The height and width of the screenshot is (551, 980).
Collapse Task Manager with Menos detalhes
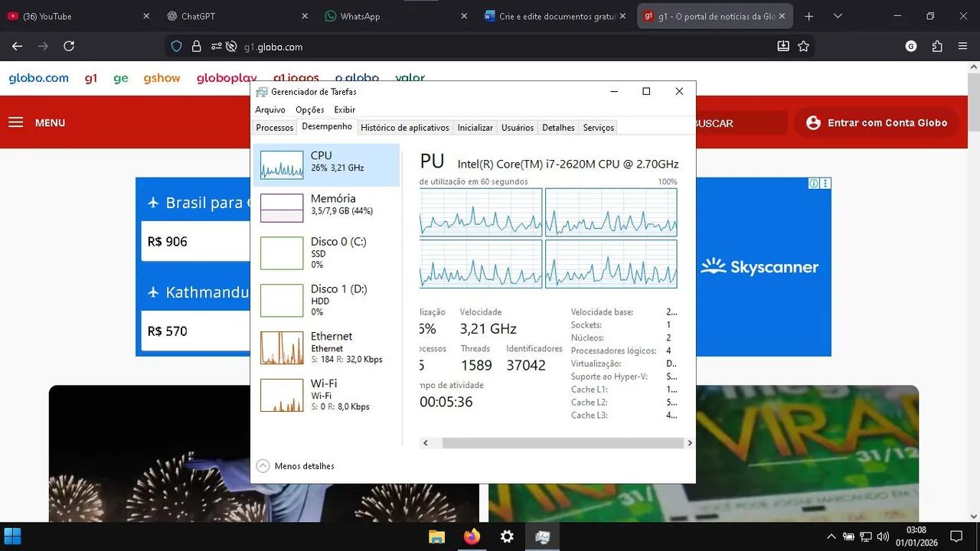tap(295, 465)
